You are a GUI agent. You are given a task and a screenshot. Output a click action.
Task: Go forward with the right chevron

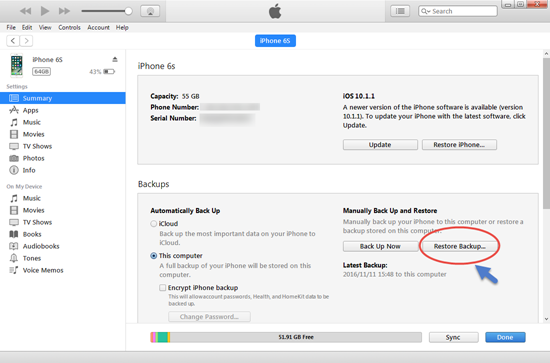(x=26, y=41)
